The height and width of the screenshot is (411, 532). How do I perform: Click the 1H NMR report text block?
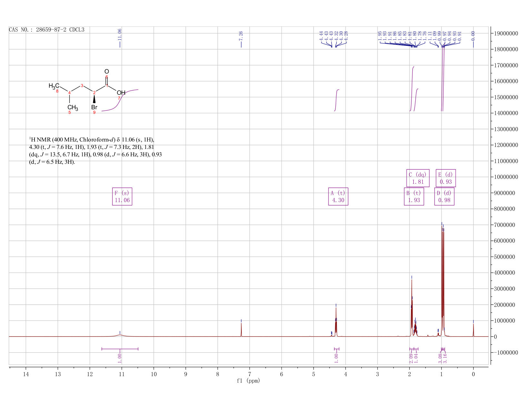pos(95,151)
